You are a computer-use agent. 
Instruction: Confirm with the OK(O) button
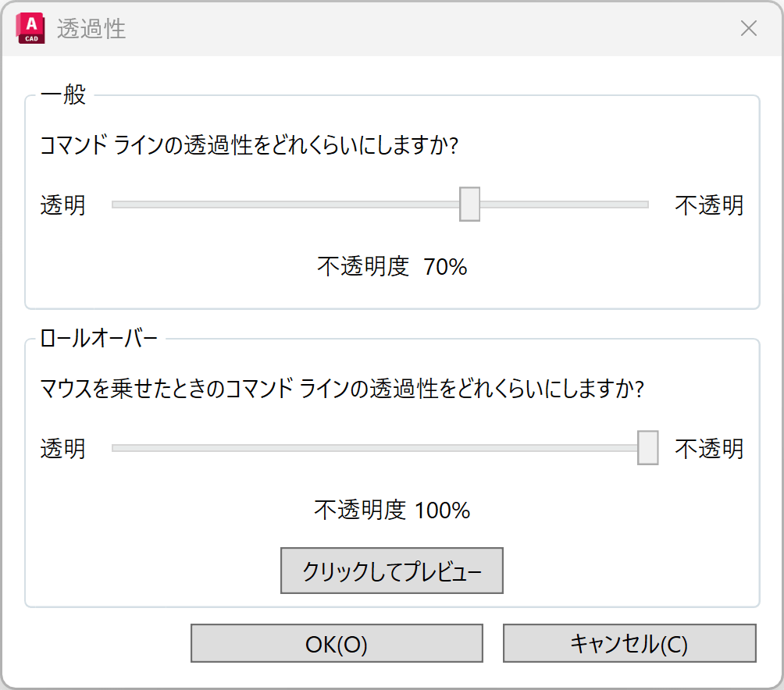(x=337, y=644)
